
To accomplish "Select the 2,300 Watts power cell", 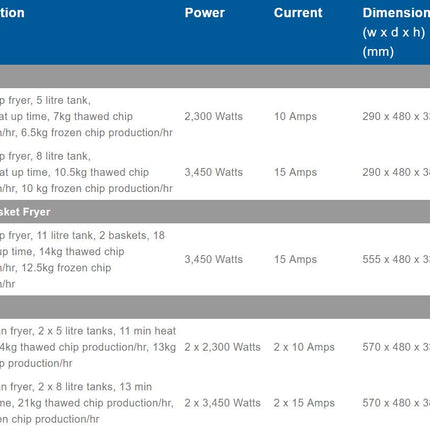I will pos(214,116).
